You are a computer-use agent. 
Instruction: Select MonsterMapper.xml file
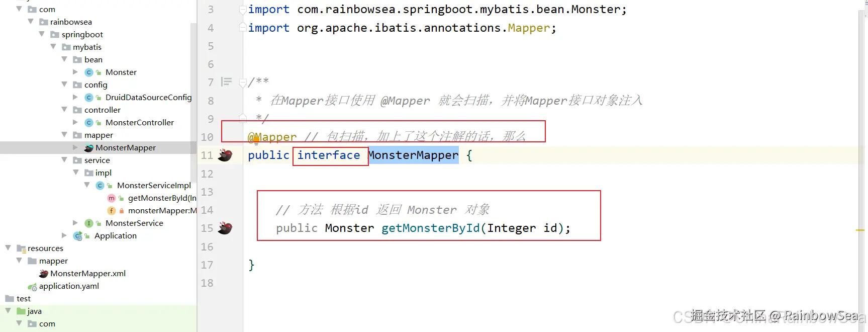pyautogui.click(x=88, y=274)
